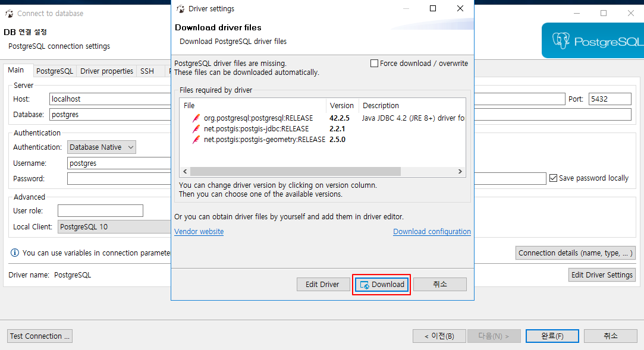644x350 pixels.
Task: Click the postgis-jdbc driver file icon
Action: coord(196,129)
